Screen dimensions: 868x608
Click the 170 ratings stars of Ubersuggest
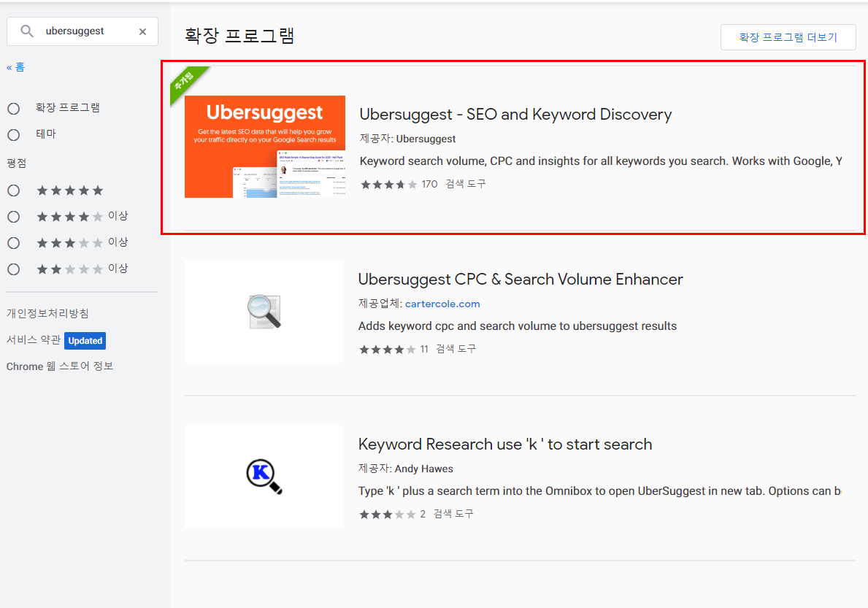click(x=388, y=184)
